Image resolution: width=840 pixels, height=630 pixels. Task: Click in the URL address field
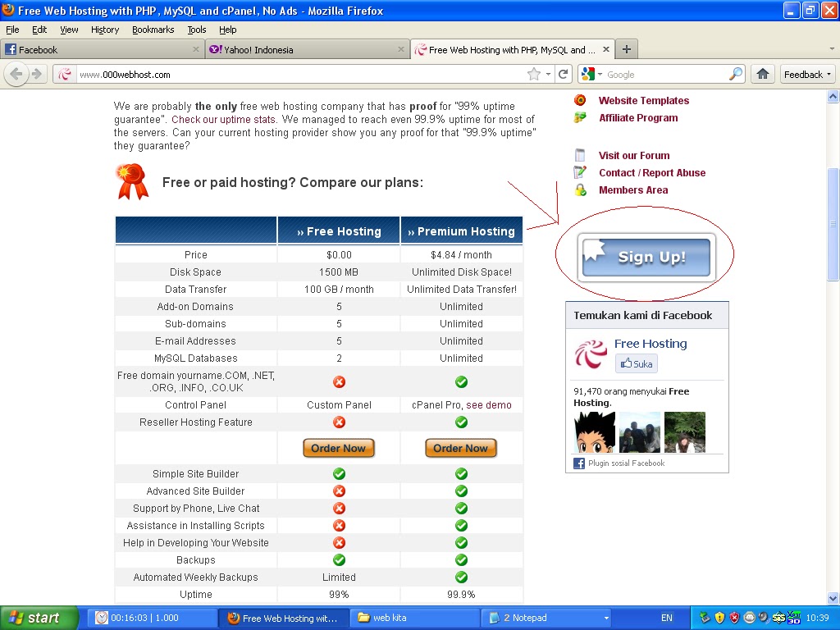[x=300, y=75]
